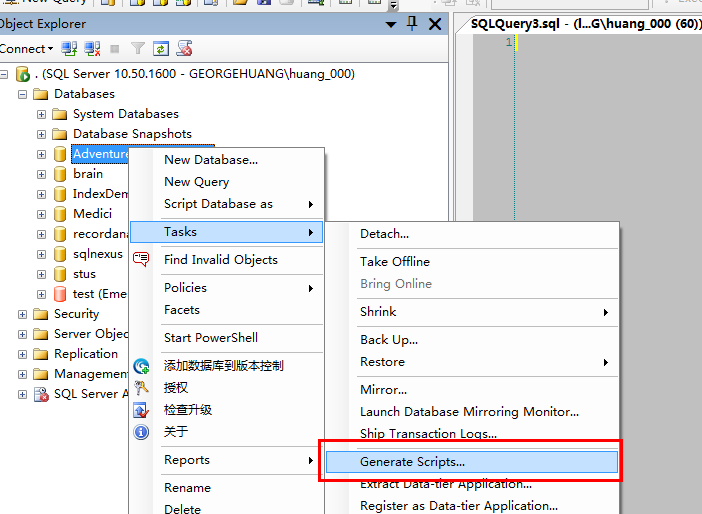Select the brain database
Image resolution: width=702 pixels, height=514 pixels.
tap(88, 174)
